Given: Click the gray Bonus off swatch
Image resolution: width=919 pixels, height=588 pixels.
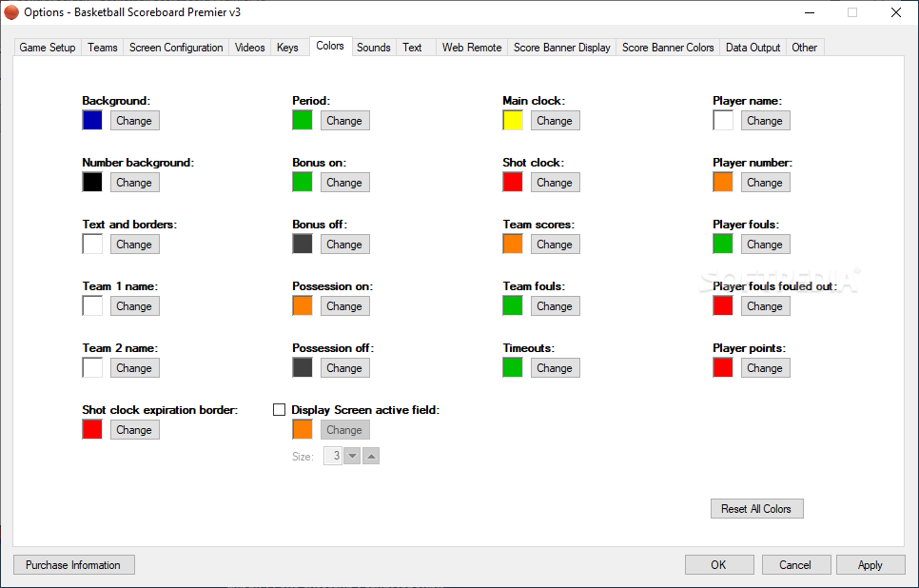Looking at the screenshot, I should (x=303, y=244).
